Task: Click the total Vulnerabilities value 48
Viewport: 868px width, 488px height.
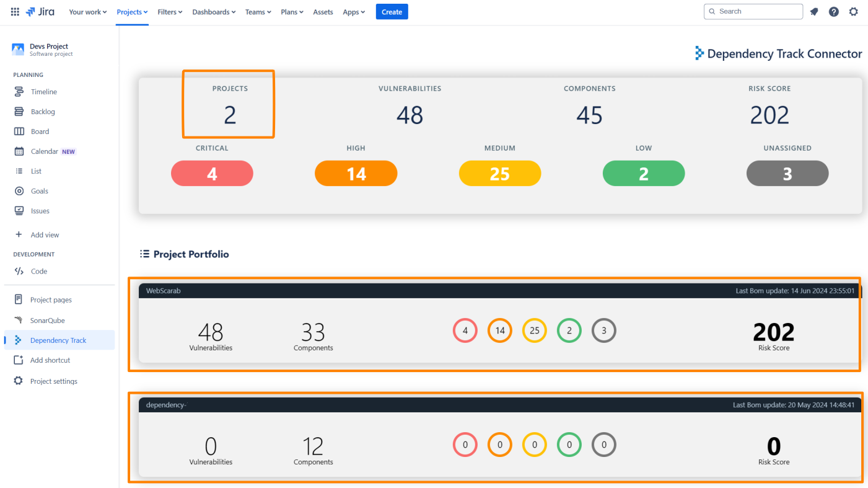Action: click(x=410, y=115)
